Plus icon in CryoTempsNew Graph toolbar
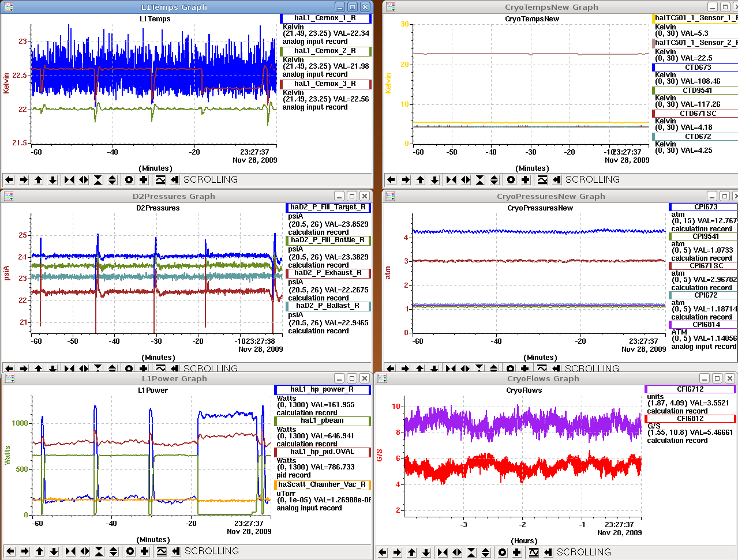 [526, 180]
